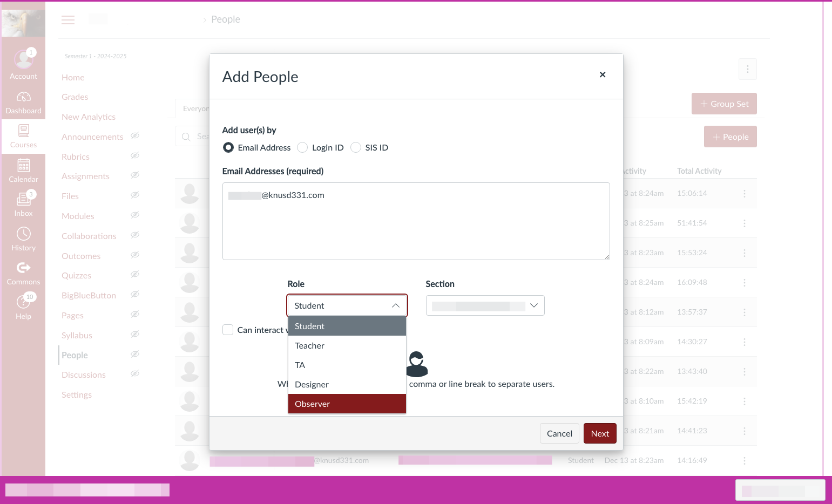Click the + Group Set button
The width and height of the screenshot is (832, 504).
[724, 104]
